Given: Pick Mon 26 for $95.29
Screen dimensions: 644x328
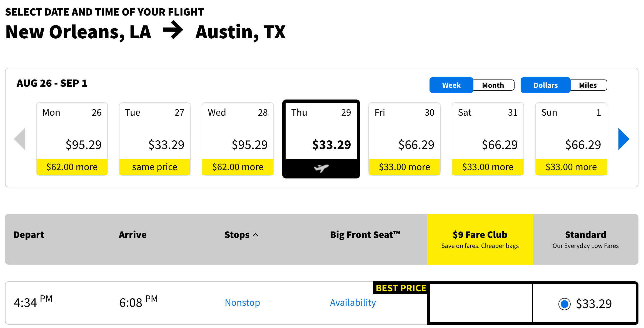Looking at the screenshot, I should point(72,139).
